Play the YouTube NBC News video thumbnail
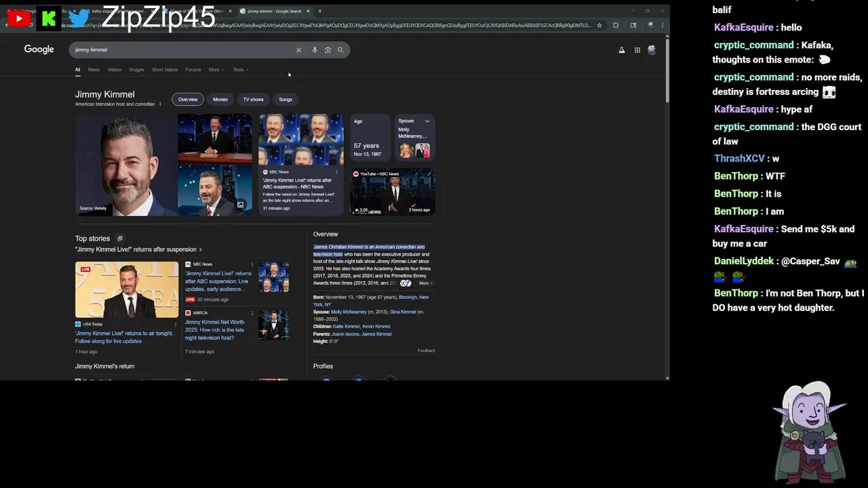 [393, 192]
